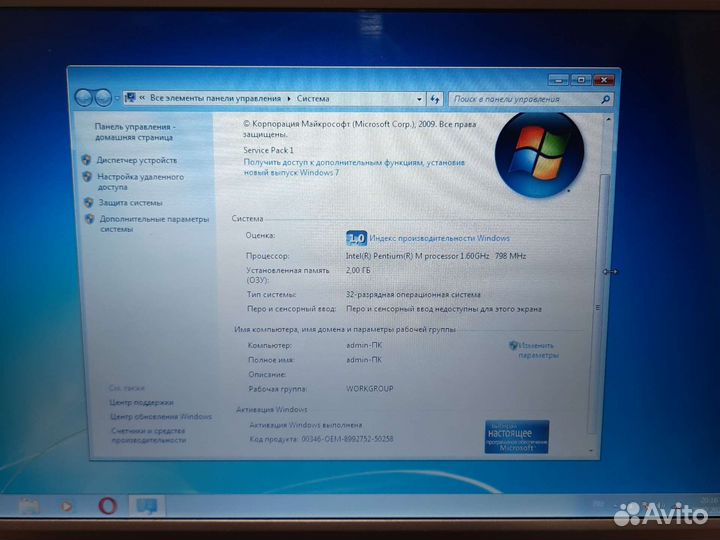Image resolution: width=720 pixels, height=540 pixels.
Task: Minimize the System window
Action: click(558, 80)
